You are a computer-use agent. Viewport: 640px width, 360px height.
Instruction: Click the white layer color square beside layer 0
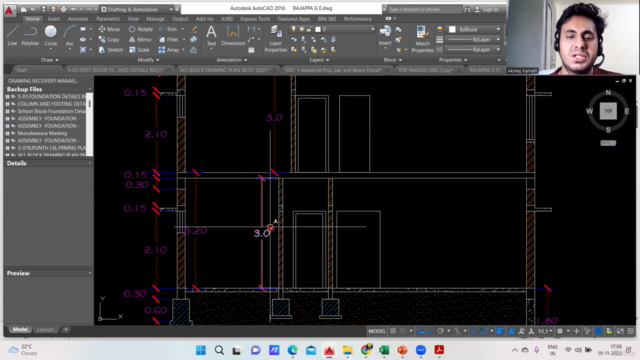pos(318,29)
